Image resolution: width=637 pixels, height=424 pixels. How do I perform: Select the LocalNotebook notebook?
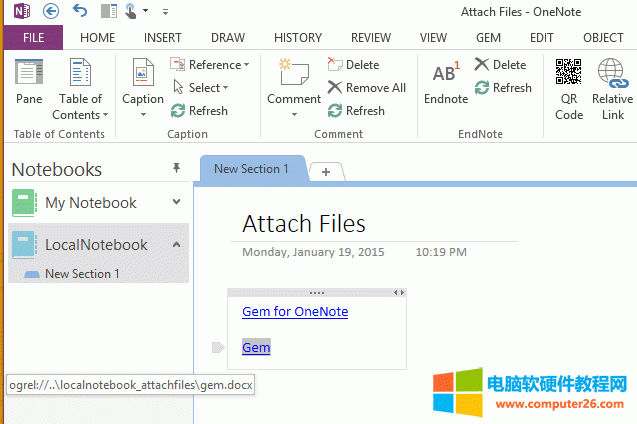[96, 245]
